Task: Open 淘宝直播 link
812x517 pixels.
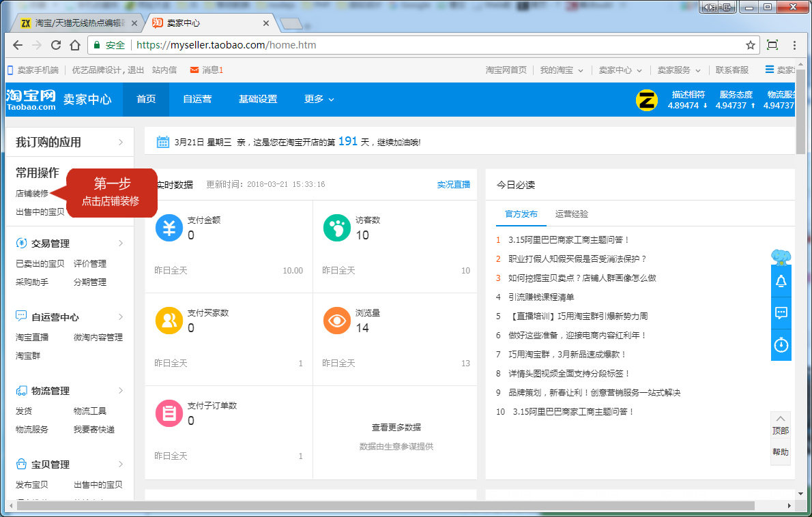Action: point(31,337)
